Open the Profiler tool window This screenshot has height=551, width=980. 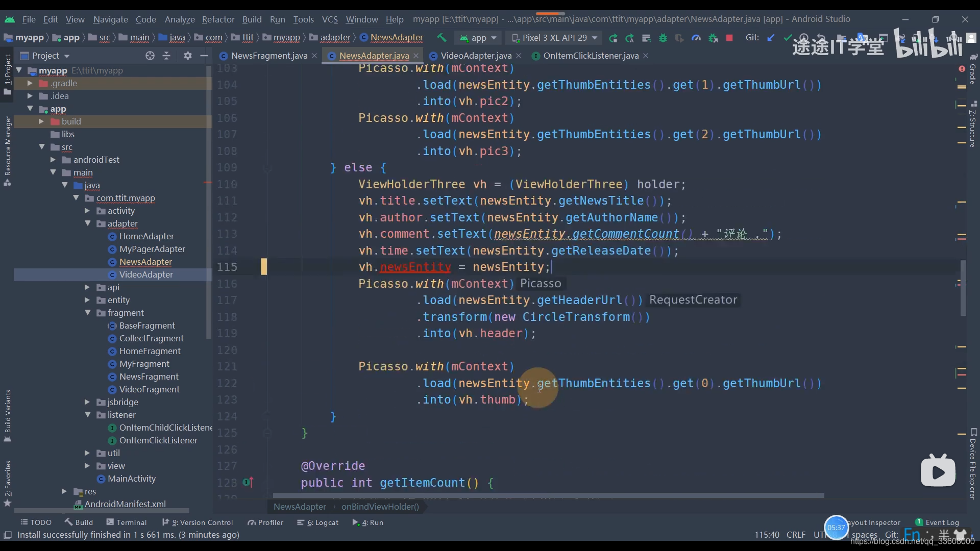tap(265, 522)
